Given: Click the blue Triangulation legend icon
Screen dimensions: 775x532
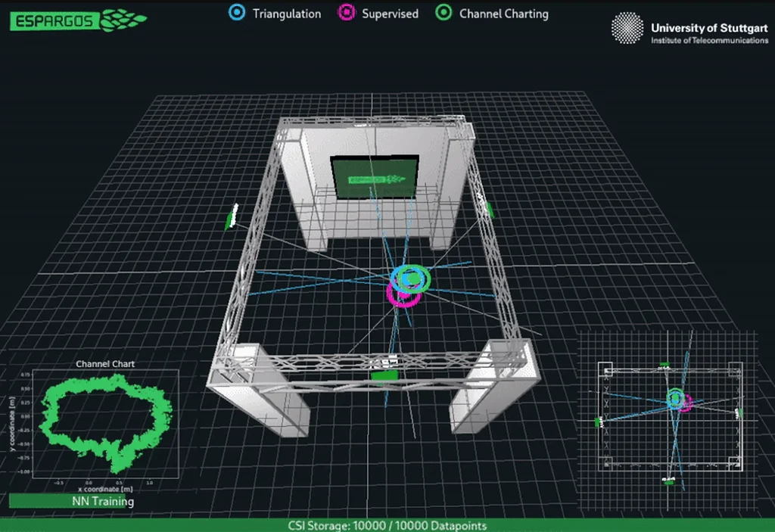Looking at the screenshot, I should coord(238,13).
